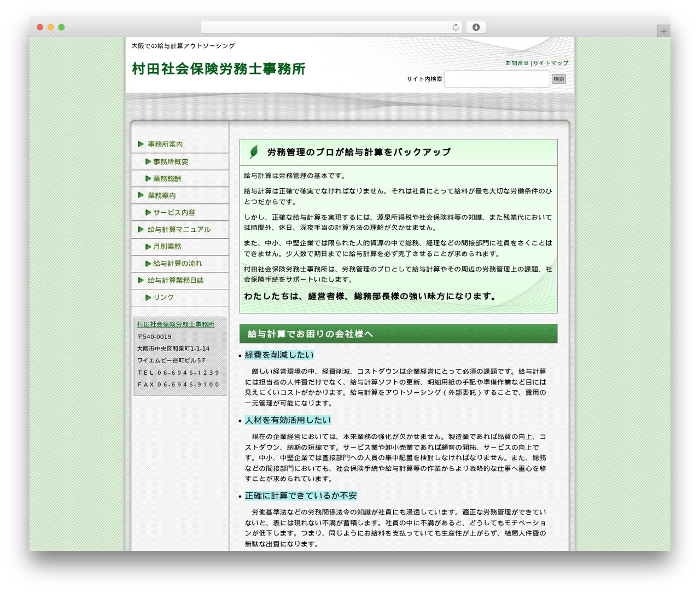The height and width of the screenshot is (593, 700).
Task: Click the arrow icon beside 給与計算業務日誌
Action: pyautogui.click(x=141, y=280)
